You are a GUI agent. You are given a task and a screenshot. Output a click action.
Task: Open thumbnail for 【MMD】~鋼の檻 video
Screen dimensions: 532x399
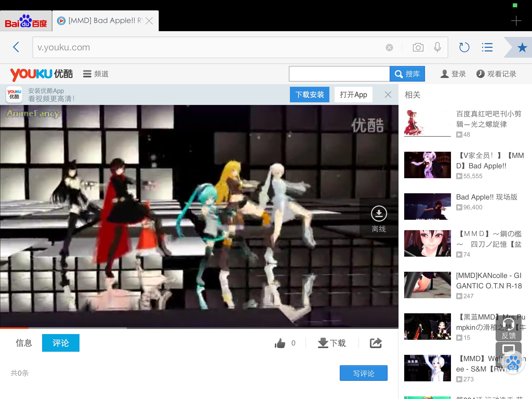[x=427, y=243]
